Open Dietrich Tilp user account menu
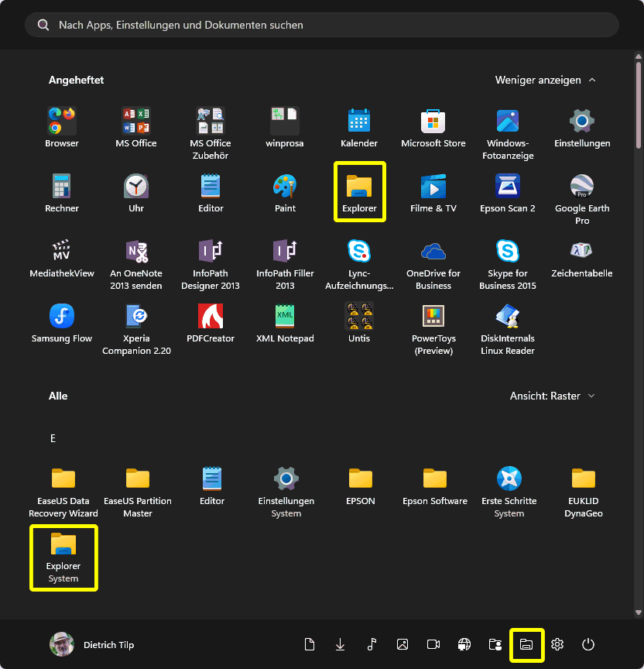Viewport: 644px width, 669px height. pyautogui.click(x=93, y=644)
